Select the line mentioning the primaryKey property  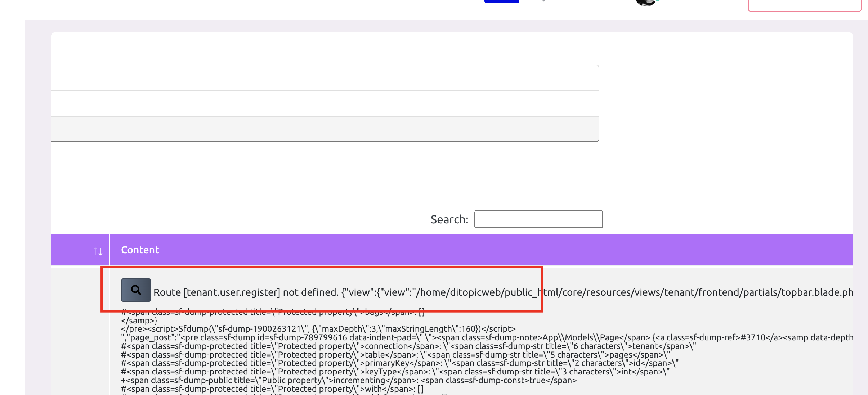tap(400, 363)
